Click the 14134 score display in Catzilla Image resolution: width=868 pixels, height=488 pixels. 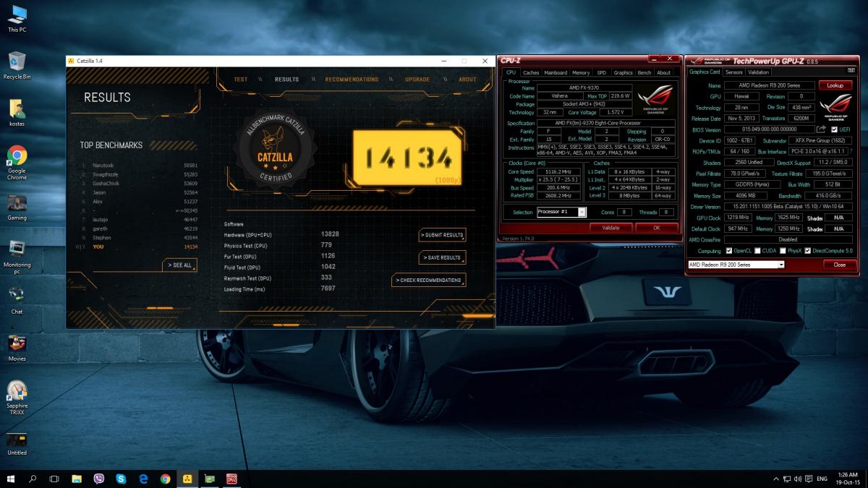(x=407, y=157)
